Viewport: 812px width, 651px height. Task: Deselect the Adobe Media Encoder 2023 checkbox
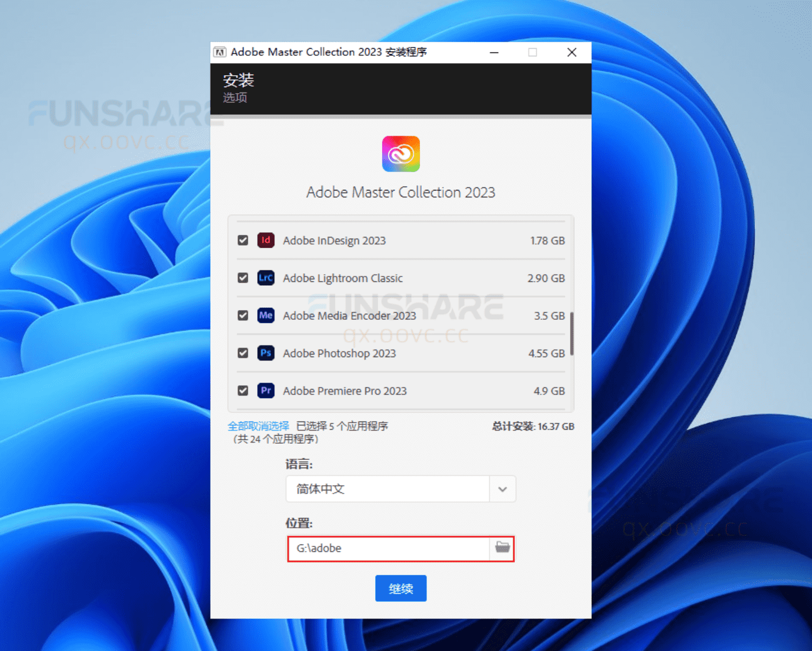point(243,315)
